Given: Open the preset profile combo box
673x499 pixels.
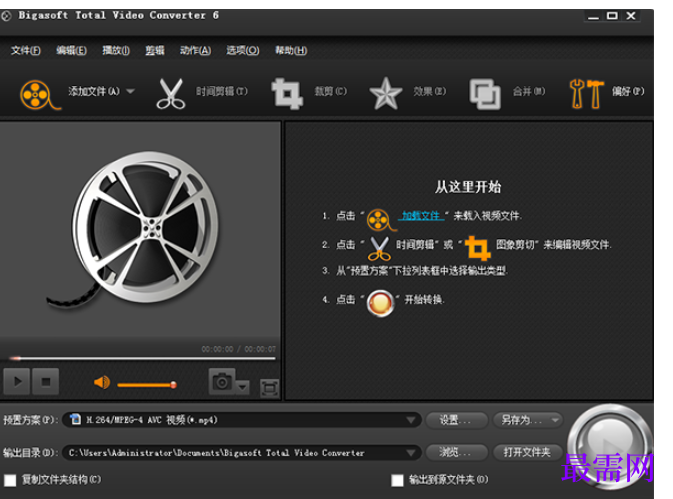Looking at the screenshot, I should point(242,420).
